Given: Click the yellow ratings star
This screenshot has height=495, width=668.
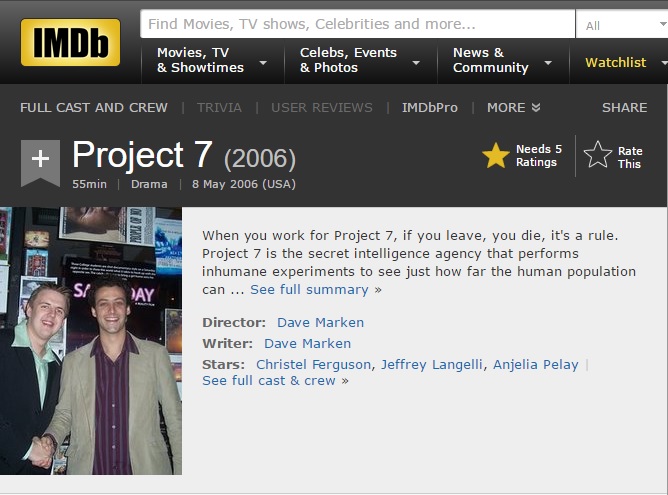Looking at the screenshot, I should tap(495, 155).
